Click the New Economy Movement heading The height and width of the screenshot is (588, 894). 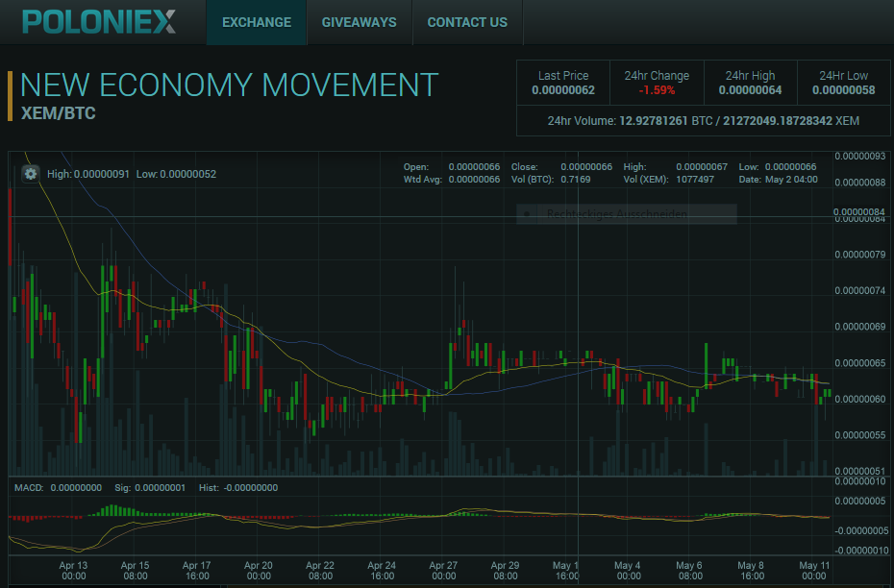click(229, 85)
